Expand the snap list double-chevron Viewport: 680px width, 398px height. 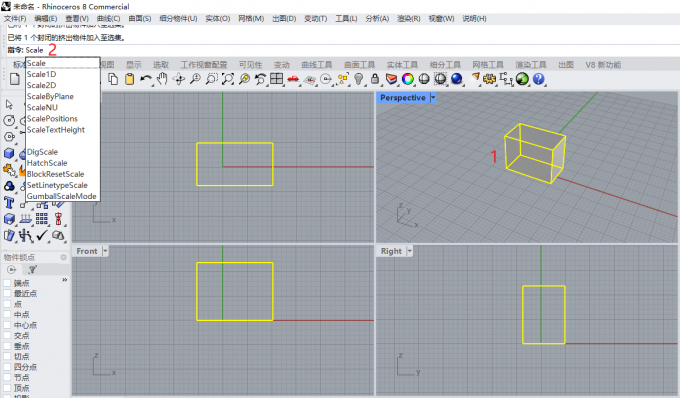click(x=65, y=280)
